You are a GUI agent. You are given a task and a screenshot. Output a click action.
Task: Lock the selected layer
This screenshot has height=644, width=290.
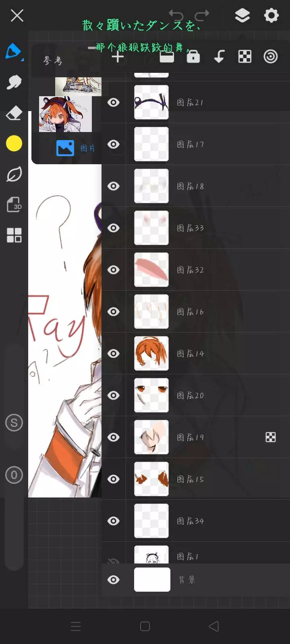coord(193,56)
